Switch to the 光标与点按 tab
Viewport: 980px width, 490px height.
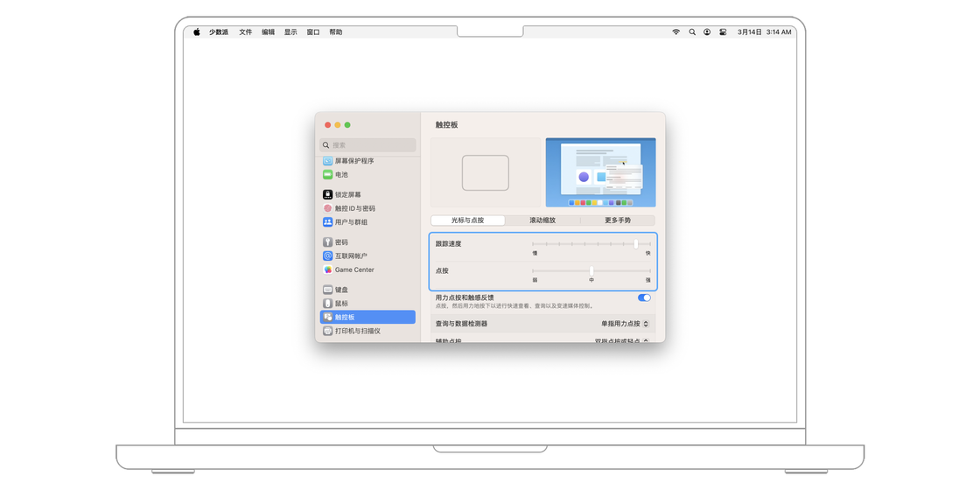point(468,220)
